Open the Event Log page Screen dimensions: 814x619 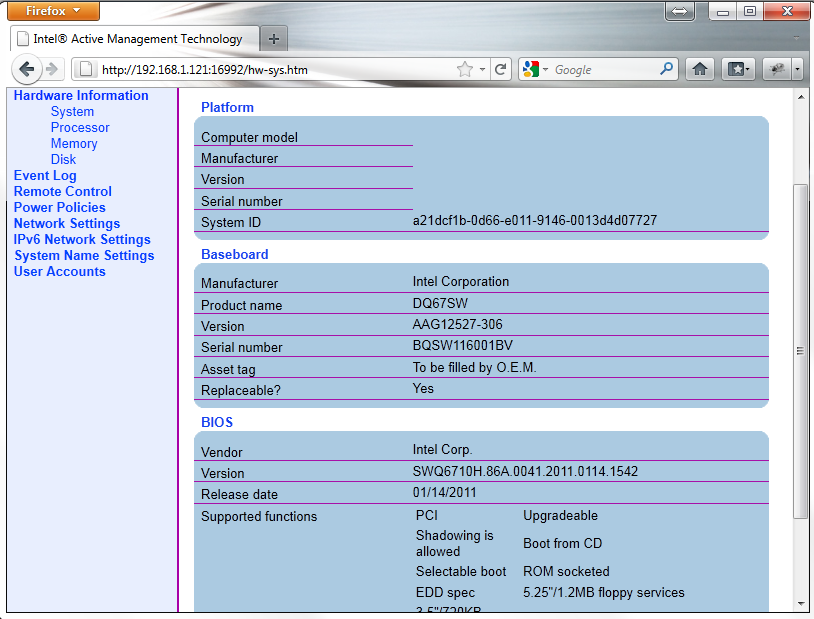coord(45,176)
